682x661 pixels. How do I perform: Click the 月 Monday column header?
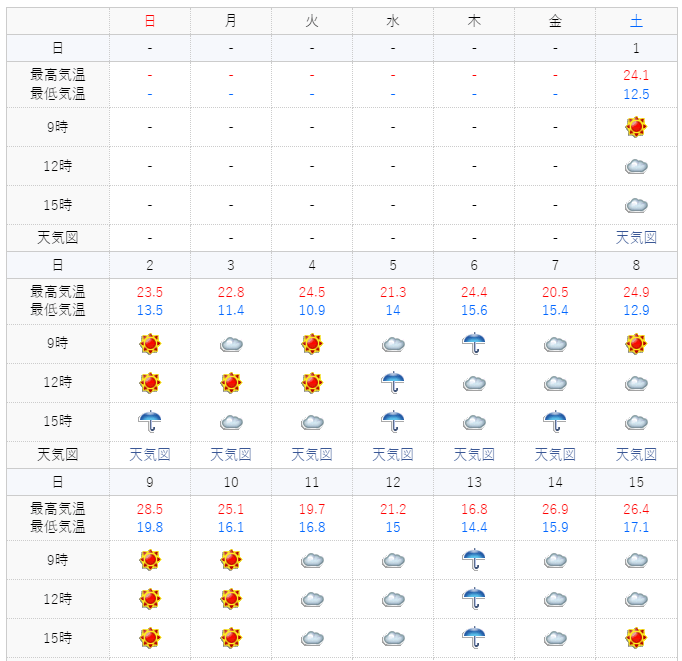(x=231, y=21)
